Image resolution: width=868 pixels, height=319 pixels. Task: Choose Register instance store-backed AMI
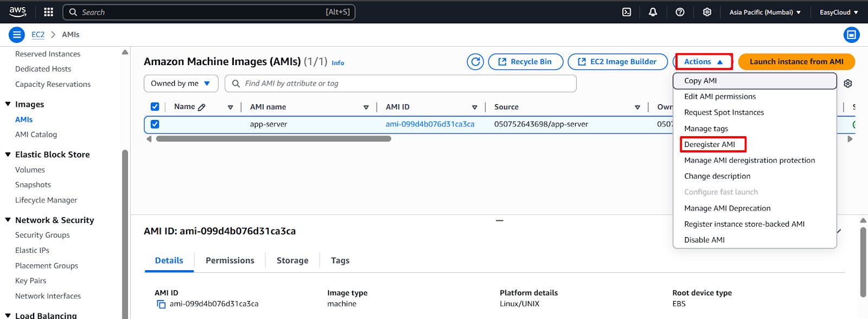point(755,224)
